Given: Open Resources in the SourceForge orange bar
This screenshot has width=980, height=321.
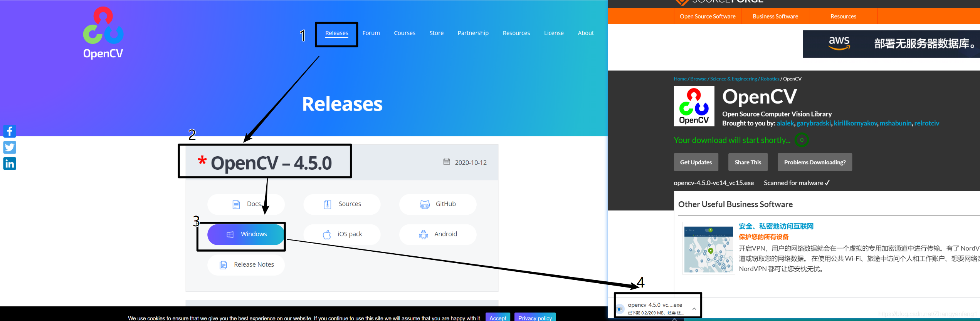Looking at the screenshot, I should [843, 16].
